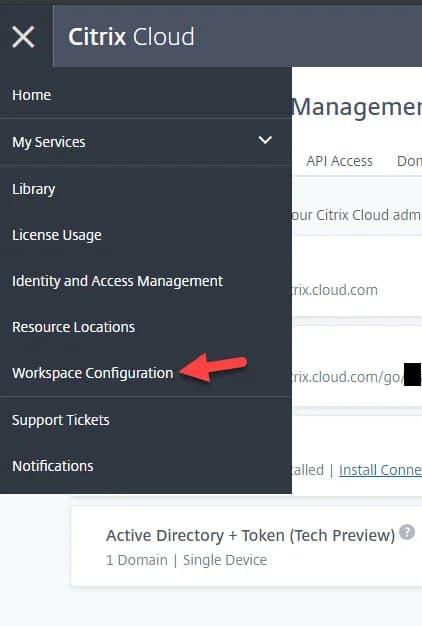The height and width of the screenshot is (626, 422).
Task: Expand the My Services chevron arrow
Action: tap(265, 140)
